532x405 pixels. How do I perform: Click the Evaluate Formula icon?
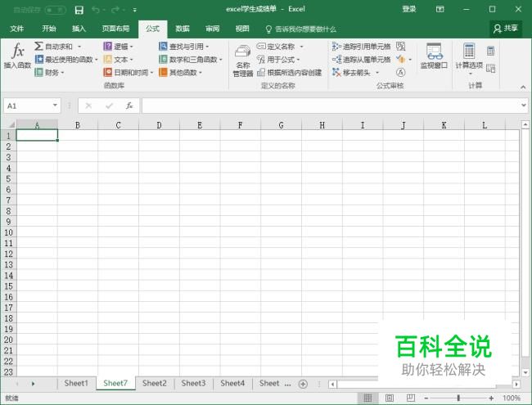point(401,72)
